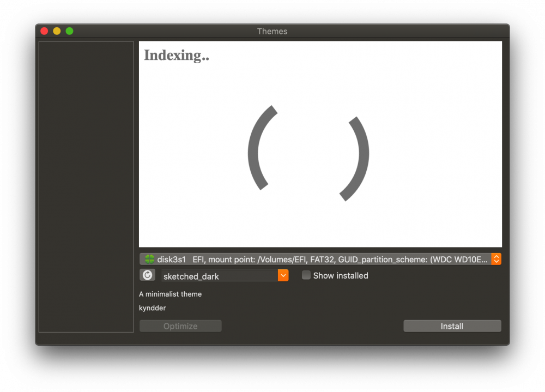Click the 'Indexing..' heading text
The height and width of the screenshot is (392, 545).
(177, 55)
